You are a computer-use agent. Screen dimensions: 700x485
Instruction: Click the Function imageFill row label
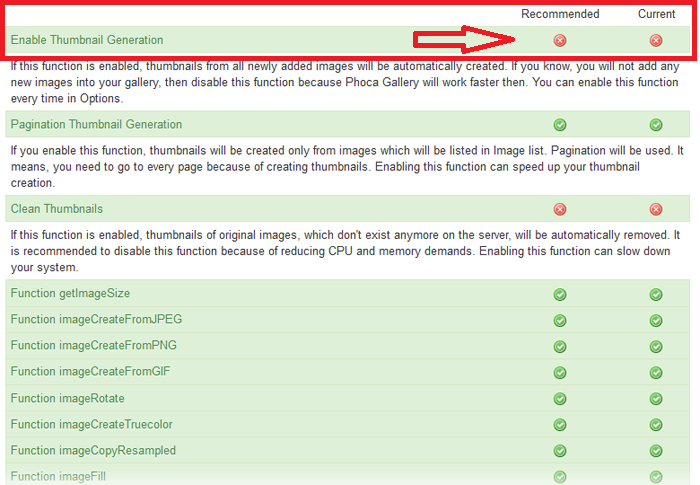(x=58, y=476)
